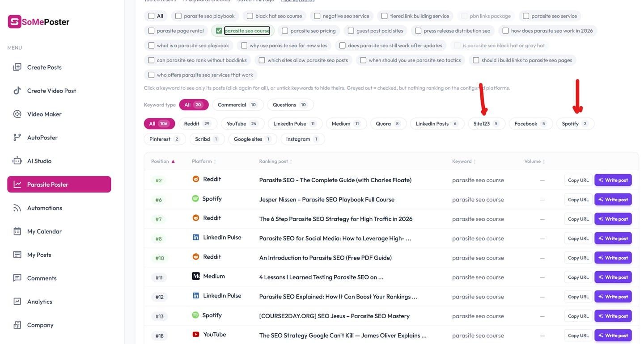The width and height of the screenshot is (644, 344).
Task: Sort table by Ranking post column
Action: pos(275,161)
